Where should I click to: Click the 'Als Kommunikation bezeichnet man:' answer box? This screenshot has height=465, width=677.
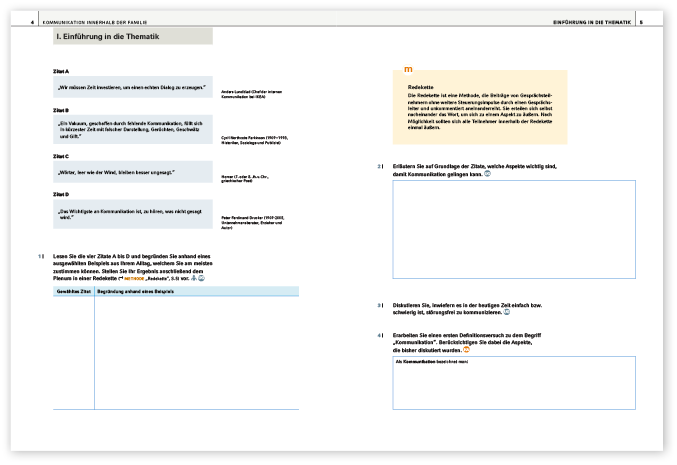(x=513, y=382)
